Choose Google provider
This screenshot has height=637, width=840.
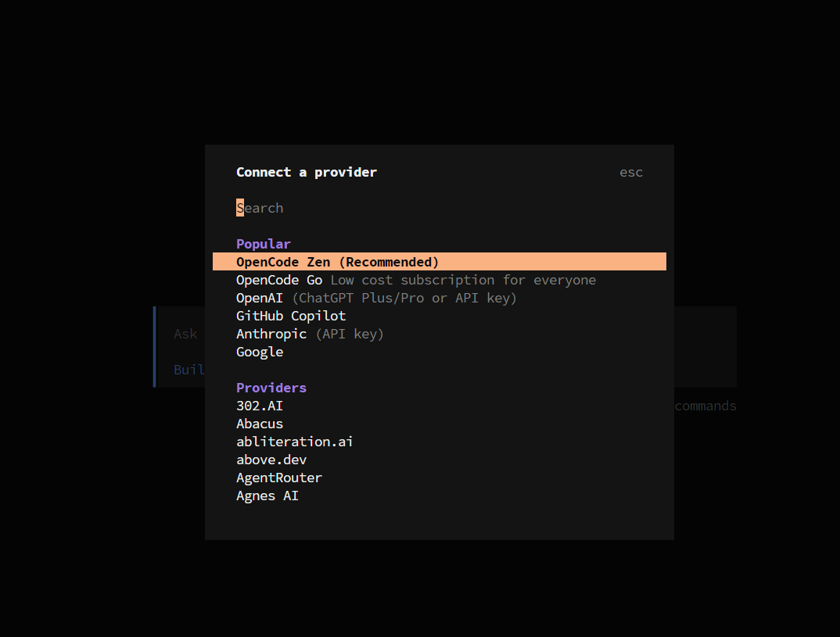[x=440, y=352]
